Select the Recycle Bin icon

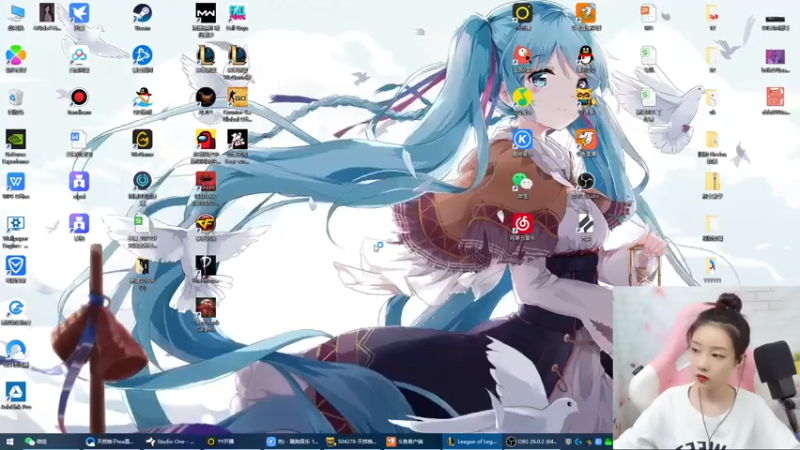click(x=16, y=97)
